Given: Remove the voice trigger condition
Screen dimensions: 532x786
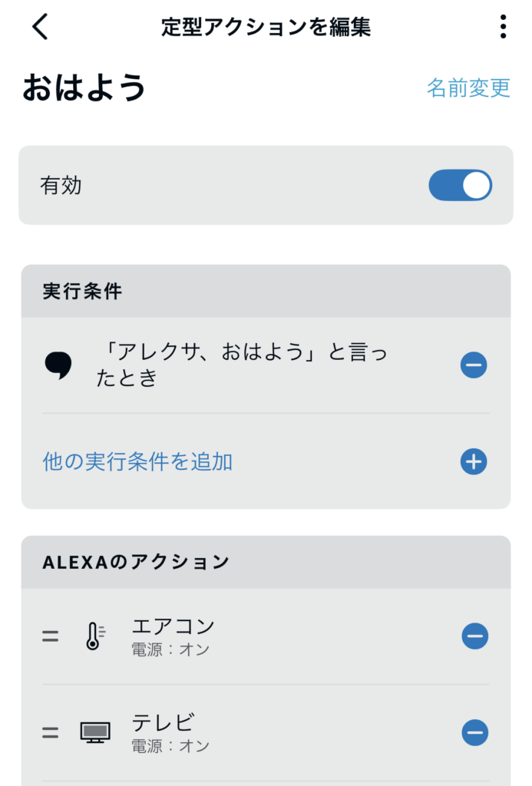Looking at the screenshot, I should tap(474, 365).
